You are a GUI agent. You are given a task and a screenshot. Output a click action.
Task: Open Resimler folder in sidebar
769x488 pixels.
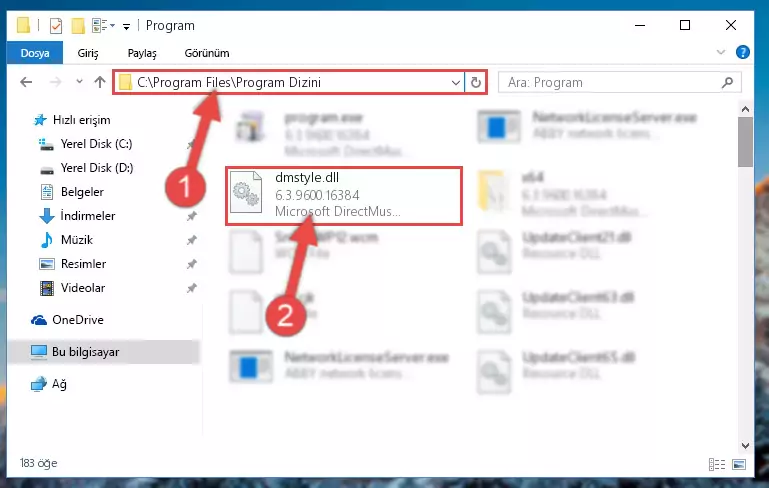pos(83,264)
